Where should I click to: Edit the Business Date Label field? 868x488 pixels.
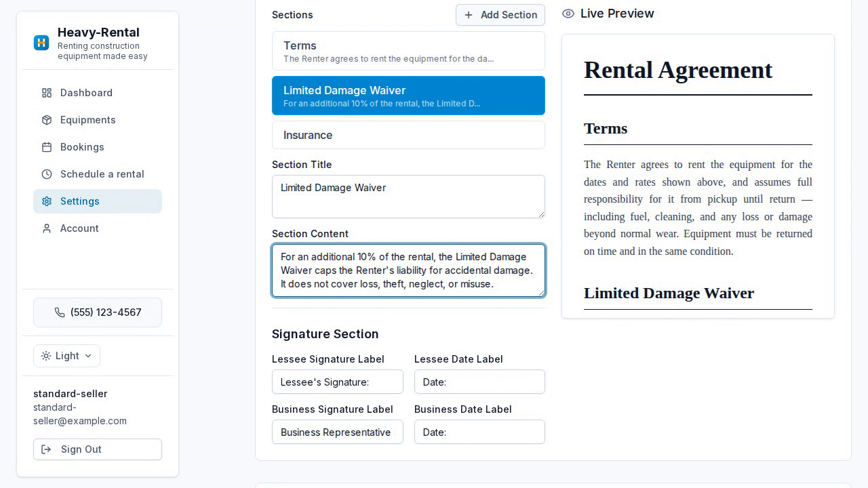(x=479, y=432)
